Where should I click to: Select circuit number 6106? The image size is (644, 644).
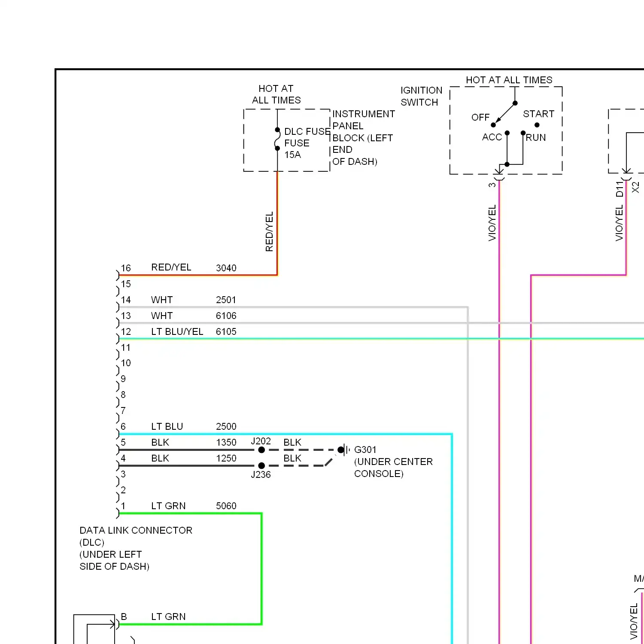coord(226,316)
